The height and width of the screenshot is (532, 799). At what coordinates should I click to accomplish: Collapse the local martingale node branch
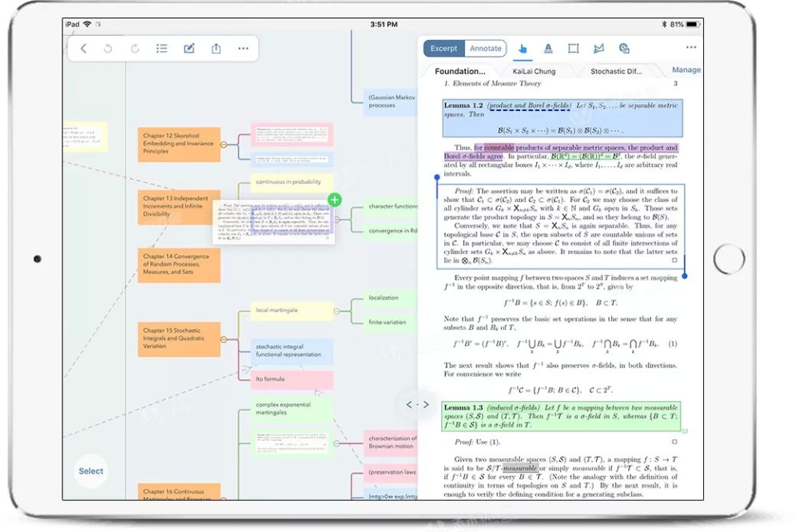click(336, 311)
